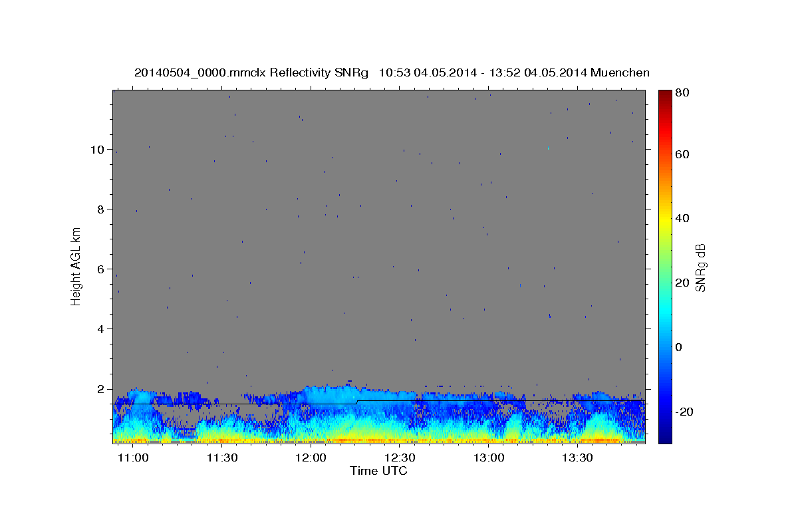Click the '6' height tick label
The width and height of the screenshot is (798, 532).
coord(100,269)
